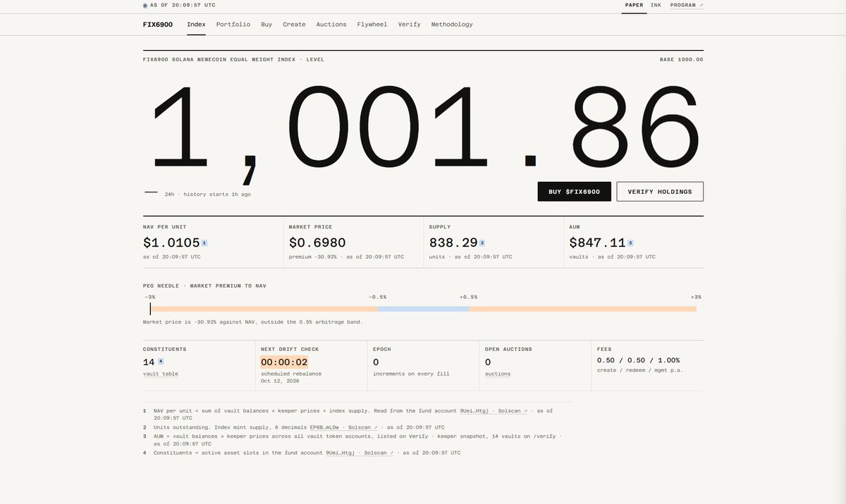The width and height of the screenshot is (846, 504).
Task: Click the VERIFY HOLDINGS button
Action: 660,192
